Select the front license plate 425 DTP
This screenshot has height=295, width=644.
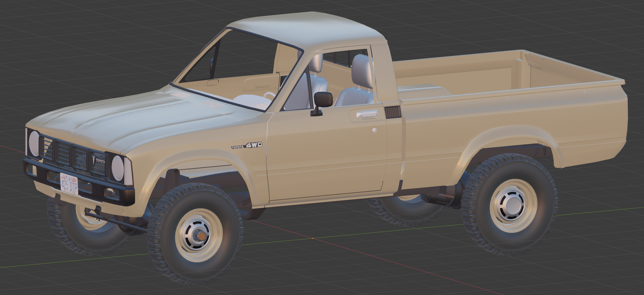pyautogui.click(x=69, y=184)
